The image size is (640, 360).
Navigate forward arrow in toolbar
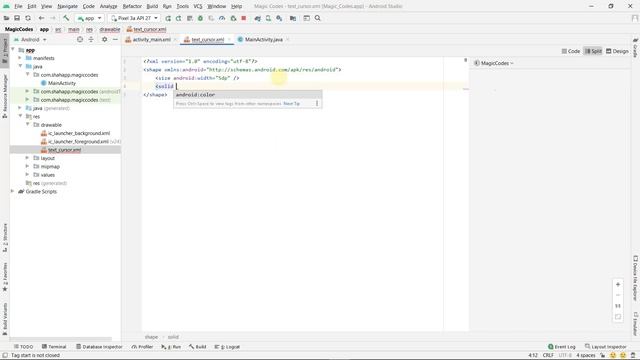click(52, 18)
